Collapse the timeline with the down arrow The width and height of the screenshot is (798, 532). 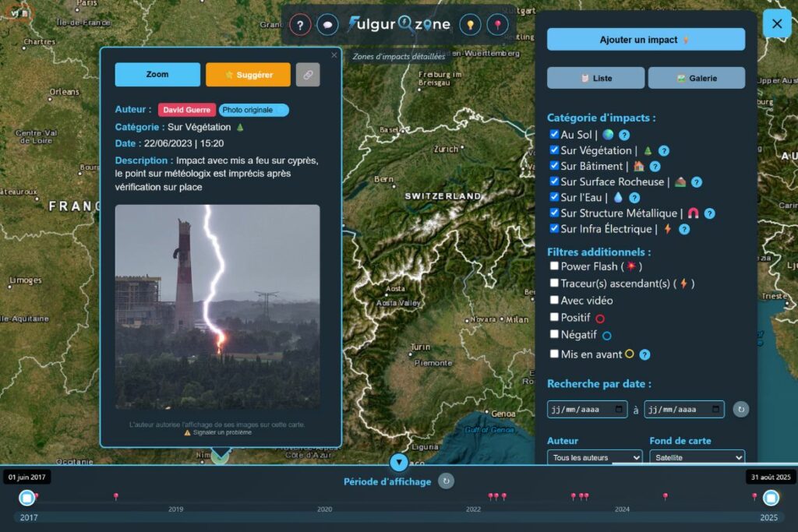399,463
